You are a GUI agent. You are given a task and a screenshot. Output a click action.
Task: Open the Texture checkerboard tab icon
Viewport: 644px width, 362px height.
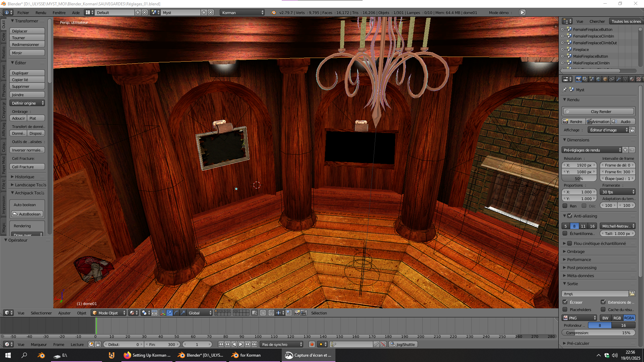[x=639, y=79]
